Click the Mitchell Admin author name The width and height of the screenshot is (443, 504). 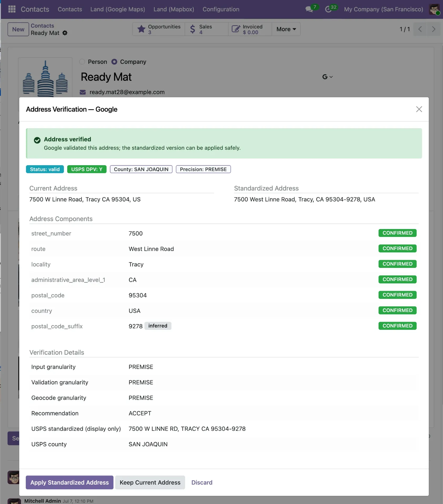point(43,501)
